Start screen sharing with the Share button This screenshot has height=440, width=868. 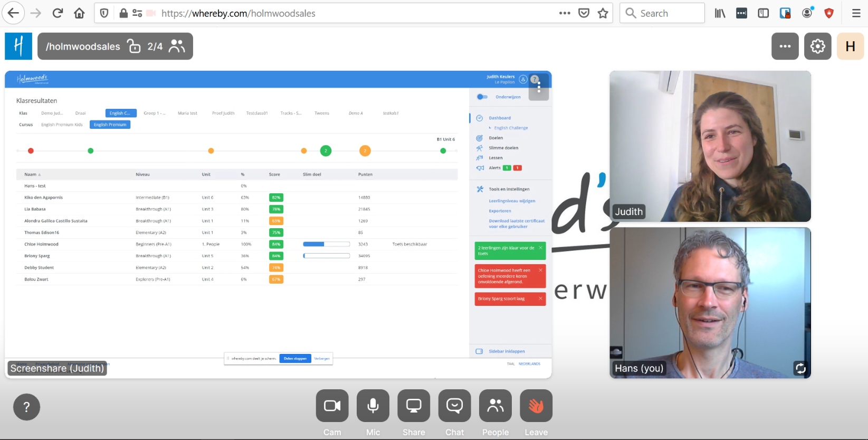[x=414, y=406]
